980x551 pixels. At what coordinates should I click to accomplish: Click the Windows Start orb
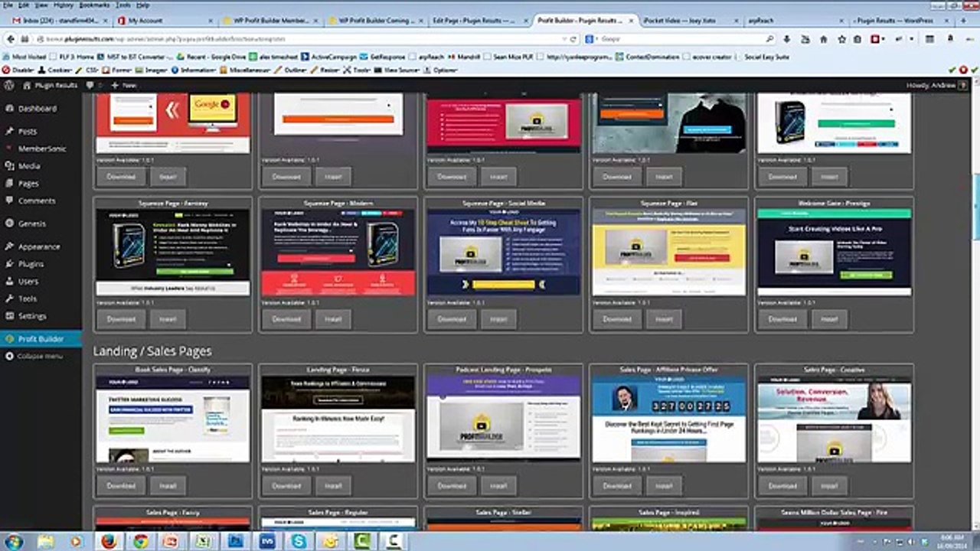pos(14,541)
